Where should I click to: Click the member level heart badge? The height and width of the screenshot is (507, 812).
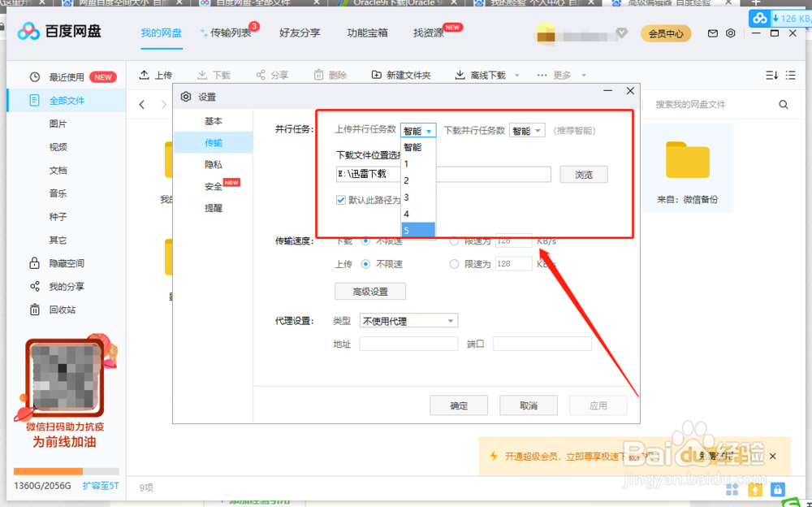tap(622, 33)
